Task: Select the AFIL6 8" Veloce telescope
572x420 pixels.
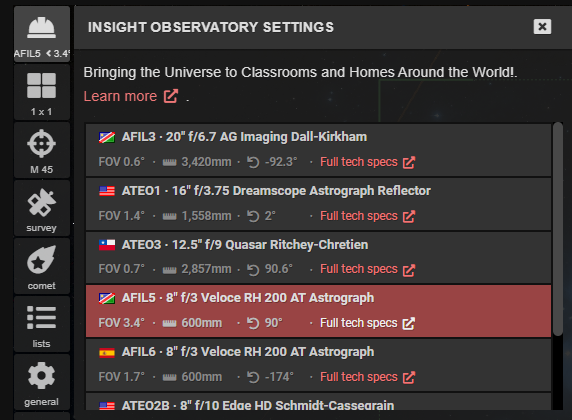Action: tap(318, 365)
